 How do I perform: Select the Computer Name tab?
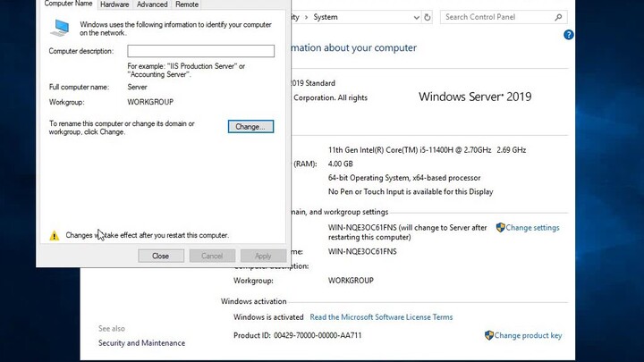[x=69, y=4]
